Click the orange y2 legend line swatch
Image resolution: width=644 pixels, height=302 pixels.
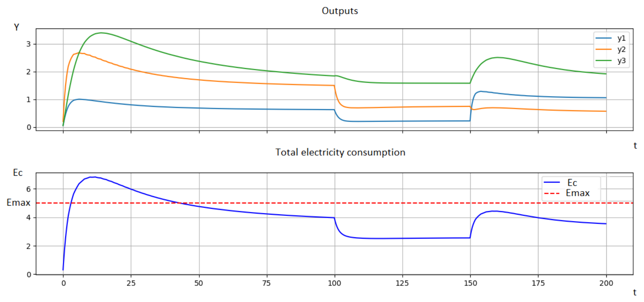tap(603, 49)
